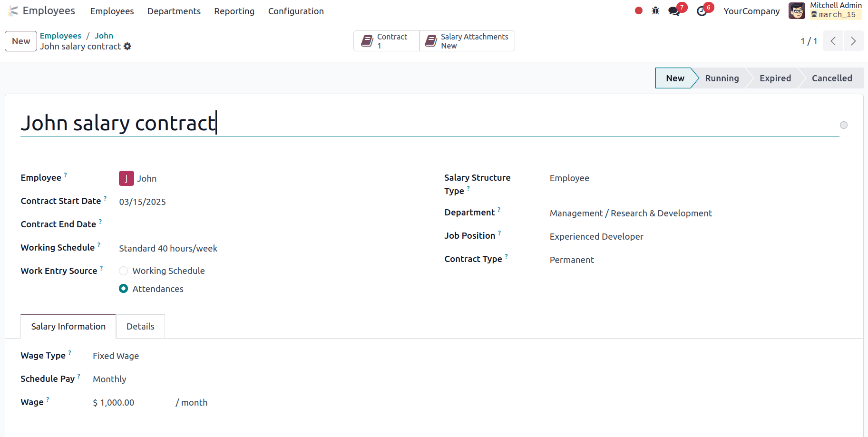Image resolution: width=868 pixels, height=437 pixels.
Task: Set contract status to Cancelled
Action: [832, 78]
